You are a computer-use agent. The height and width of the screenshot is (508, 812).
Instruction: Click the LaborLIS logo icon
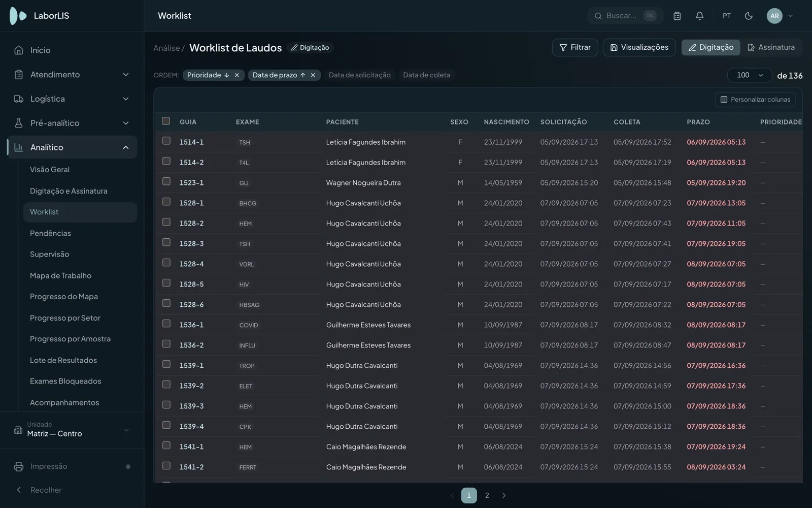(x=18, y=16)
